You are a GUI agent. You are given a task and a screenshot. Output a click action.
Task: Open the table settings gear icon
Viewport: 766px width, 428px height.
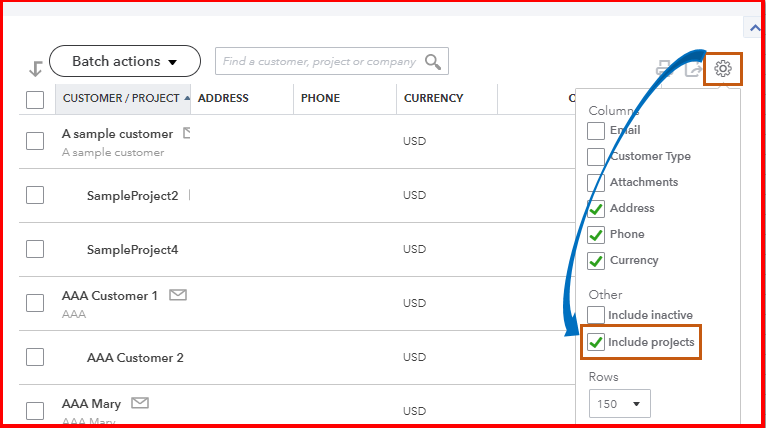(724, 68)
